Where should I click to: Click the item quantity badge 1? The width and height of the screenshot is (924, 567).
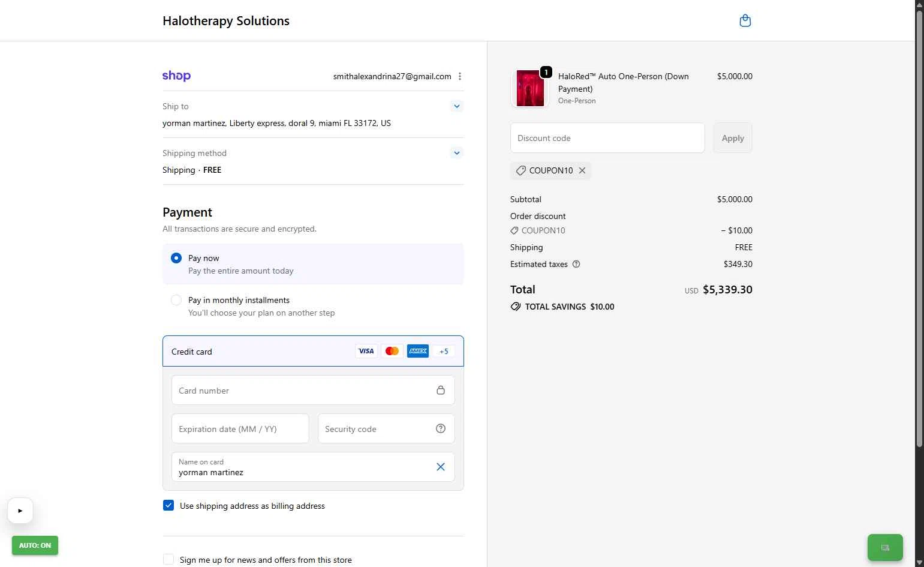tap(546, 72)
